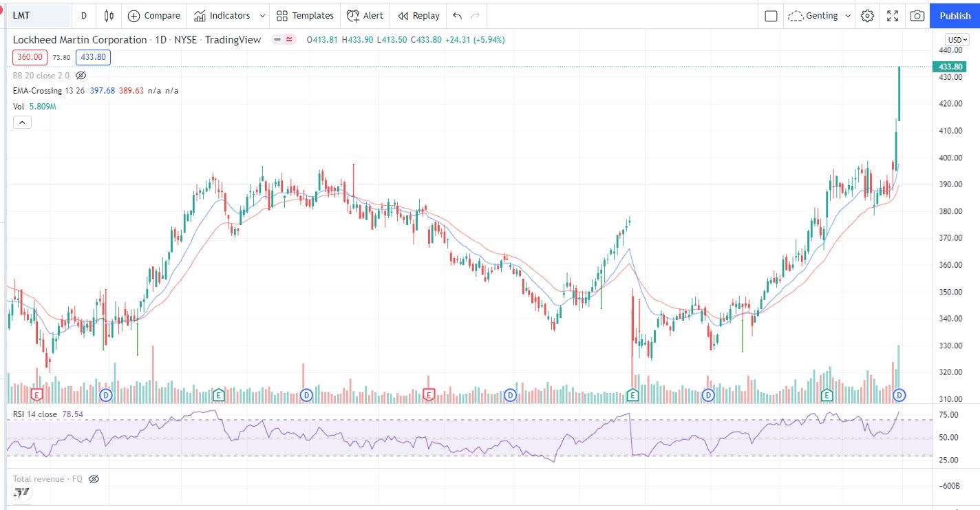The height and width of the screenshot is (510, 980).
Task: Click the TradingView logo at bottom left
Action: 22,492
